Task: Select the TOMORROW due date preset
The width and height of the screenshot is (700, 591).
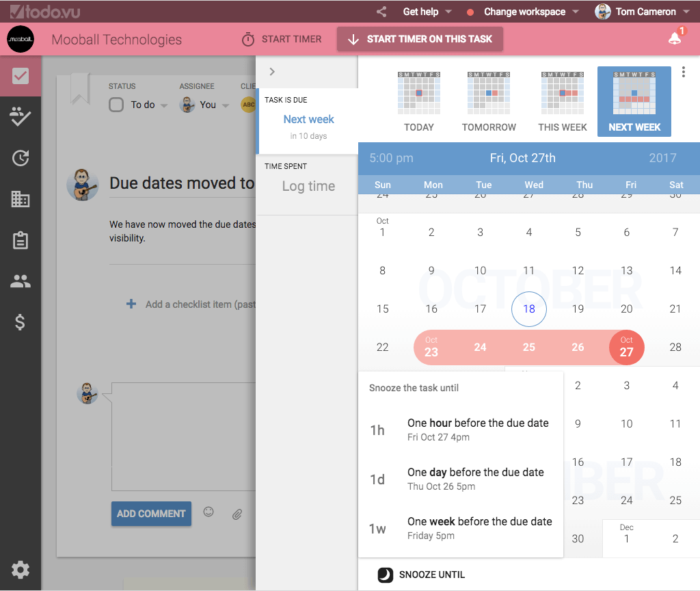Action: (489, 101)
